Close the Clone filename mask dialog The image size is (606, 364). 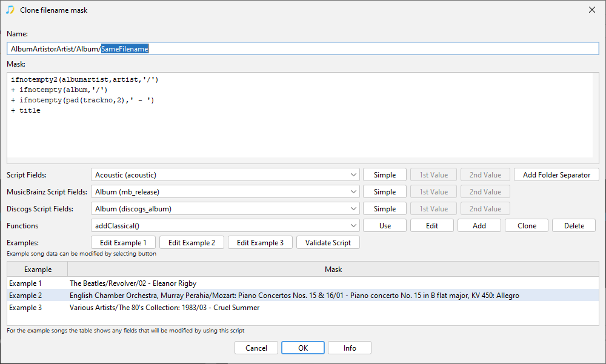[x=591, y=10]
